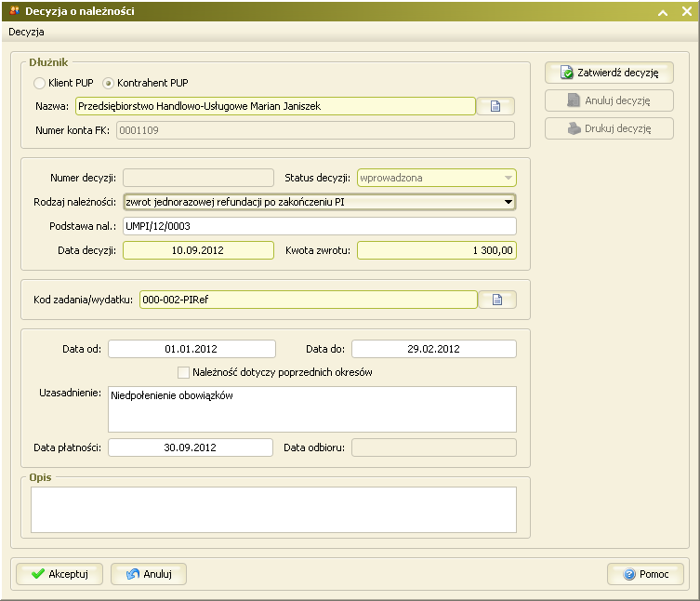Click the window title bar app icon
This screenshot has width=700, height=601.
(x=14, y=11)
